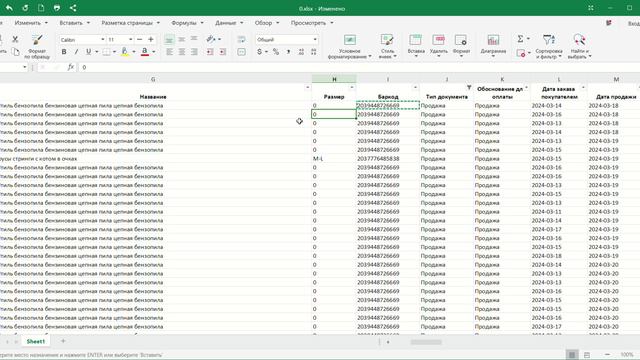Apply percent style format

point(276,52)
